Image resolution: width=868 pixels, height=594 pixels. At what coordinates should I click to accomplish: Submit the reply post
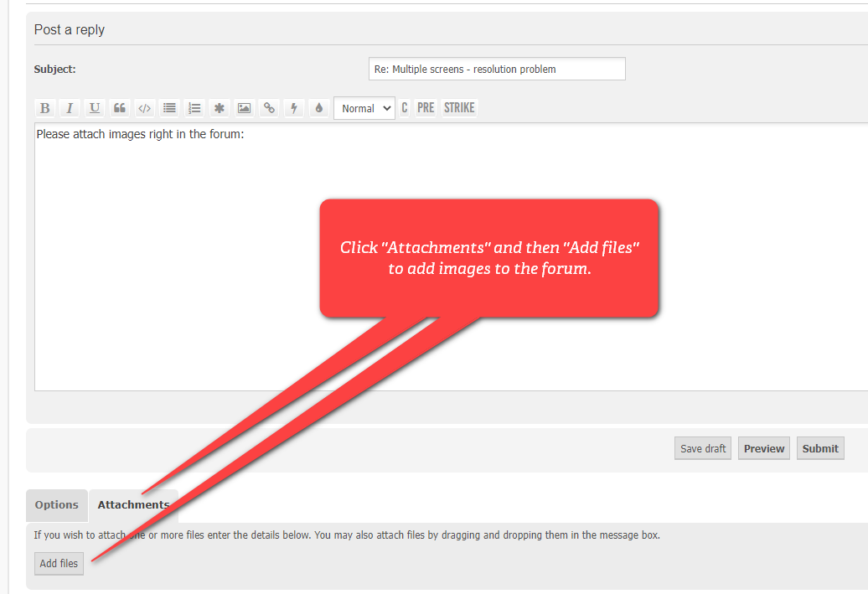pos(819,448)
